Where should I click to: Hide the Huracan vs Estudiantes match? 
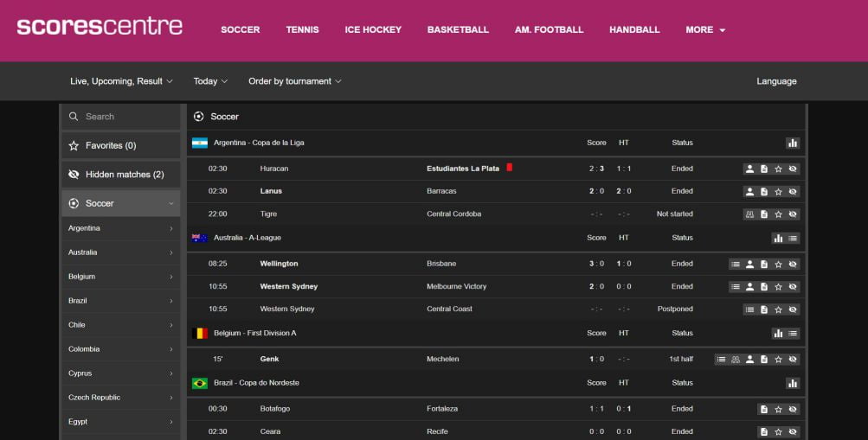coord(793,169)
